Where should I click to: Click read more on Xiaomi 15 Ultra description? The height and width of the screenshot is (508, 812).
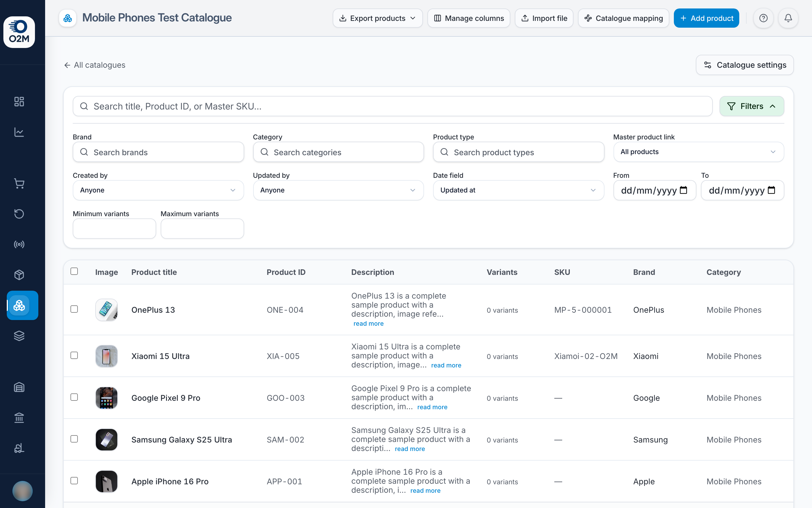point(446,365)
